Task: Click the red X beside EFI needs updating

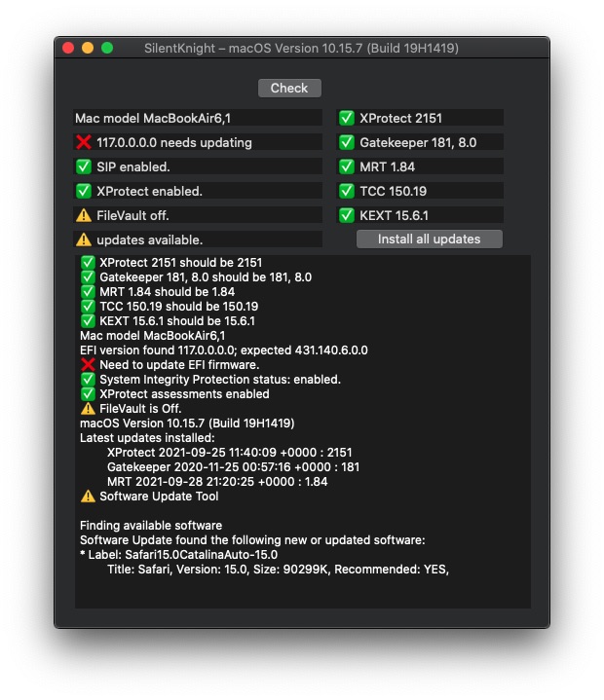Action: tap(84, 143)
